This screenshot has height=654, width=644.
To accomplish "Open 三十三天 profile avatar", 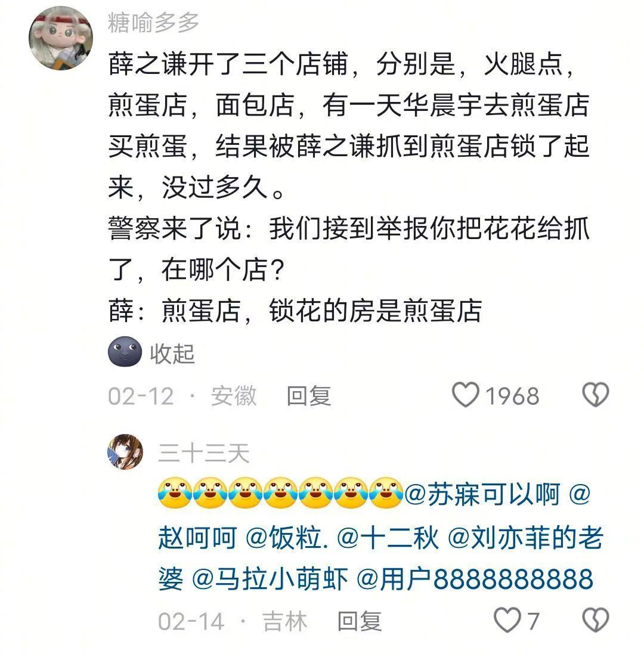I will [x=126, y=452].
